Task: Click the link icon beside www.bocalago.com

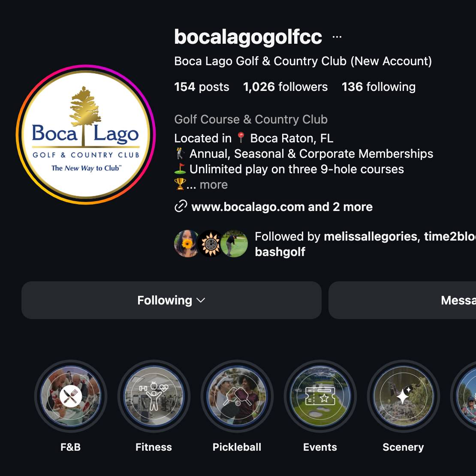Action: (181, 206)
